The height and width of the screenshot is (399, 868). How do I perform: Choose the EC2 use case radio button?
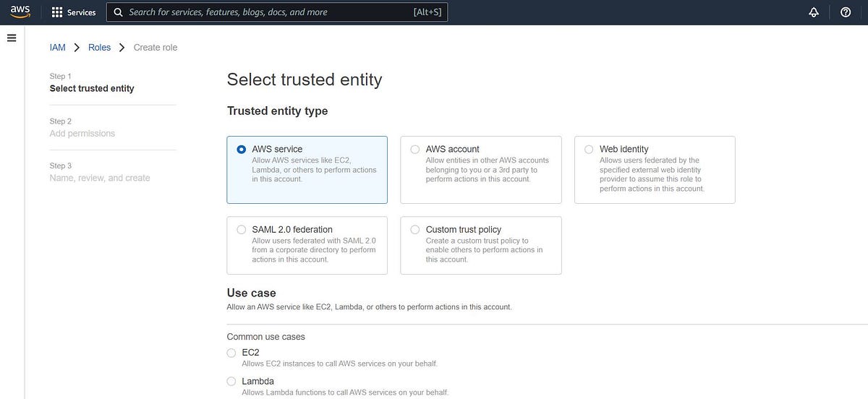(x=231, y=352)
